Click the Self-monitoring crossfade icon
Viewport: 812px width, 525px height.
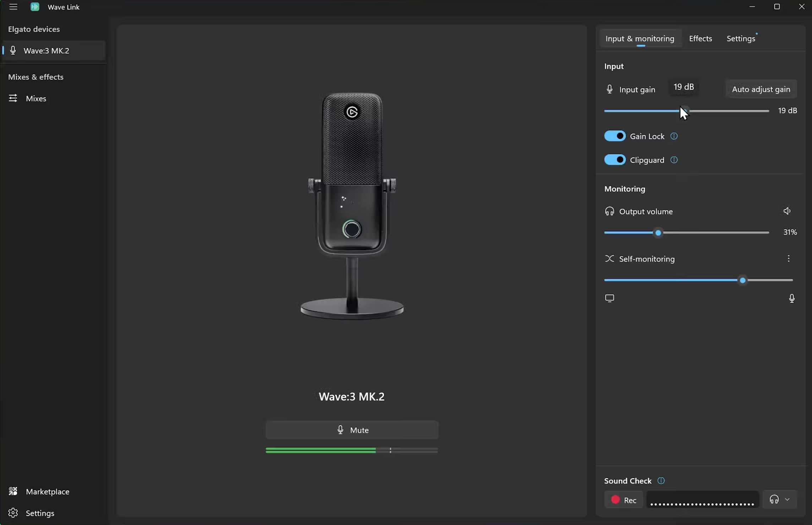click(x=609, y=259)
